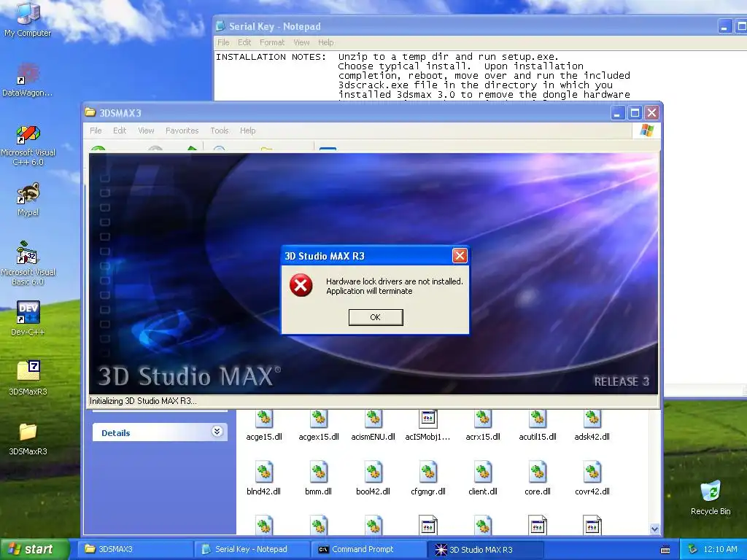Open My Computer desktop icon

pyautogui.click(x=28, y=20)
